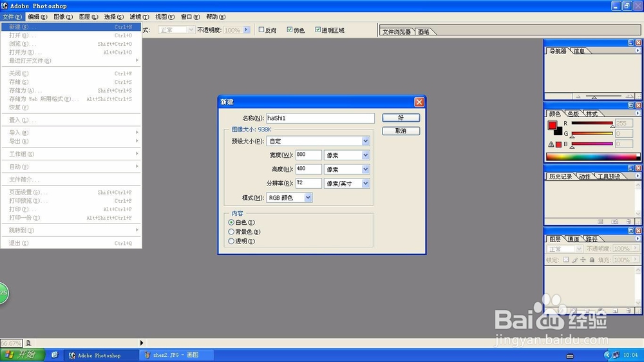
Task: Click the out-of-gamut warning triangle icon
Action: coord(551,144)
